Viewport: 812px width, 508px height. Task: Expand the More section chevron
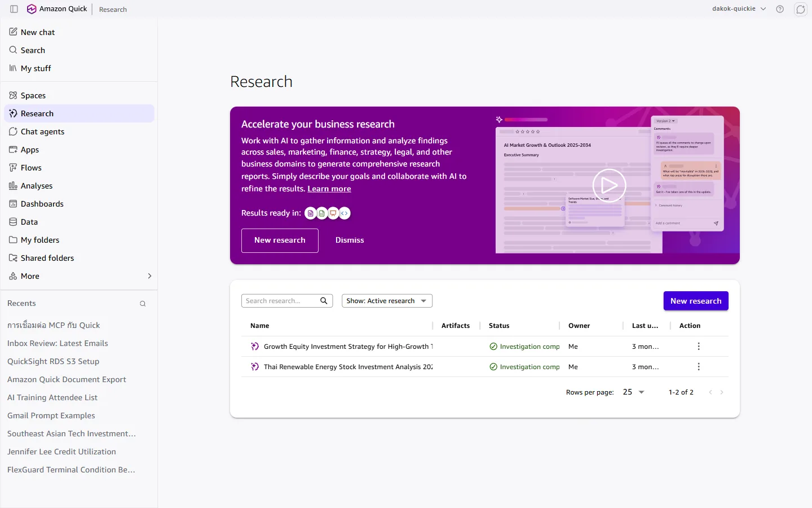click(149, 276)
